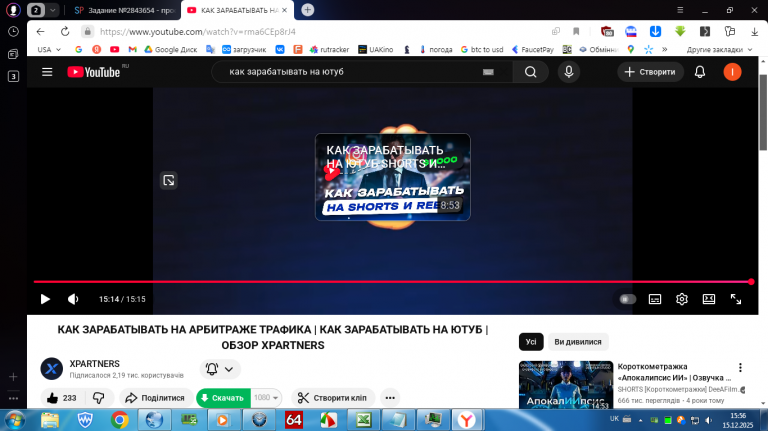Open the subscription notification bell dropdown
Viewport: 768px width, 431px height.
coord(220,369)
